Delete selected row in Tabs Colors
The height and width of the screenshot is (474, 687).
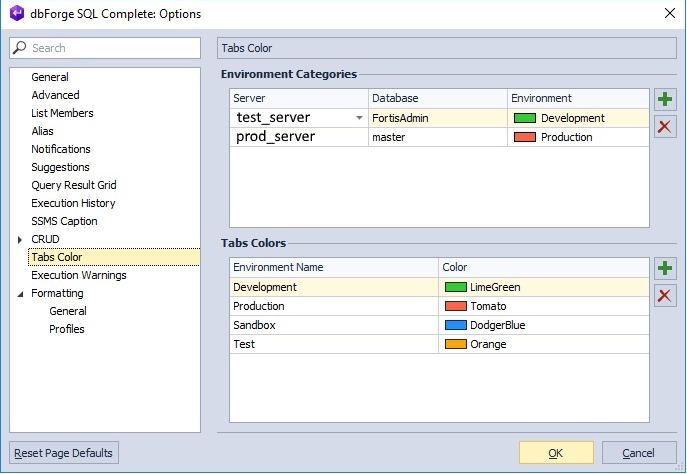pos(664,295)
